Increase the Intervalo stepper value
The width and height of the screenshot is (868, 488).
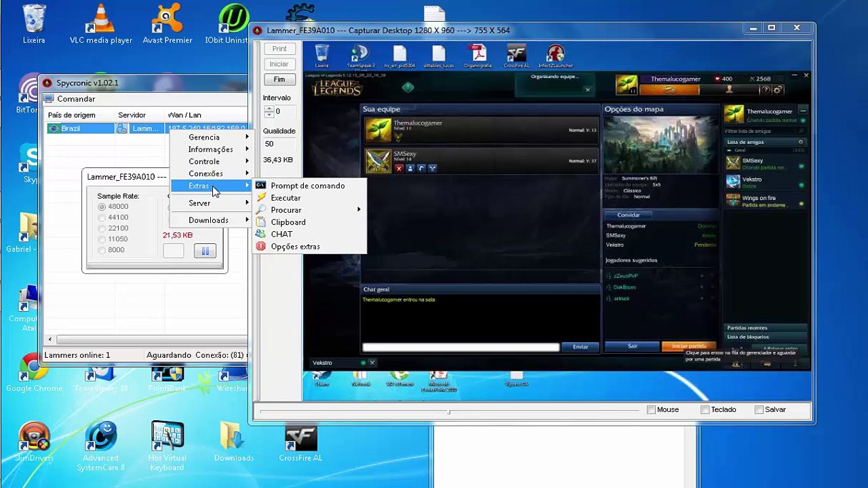point(269,108)
